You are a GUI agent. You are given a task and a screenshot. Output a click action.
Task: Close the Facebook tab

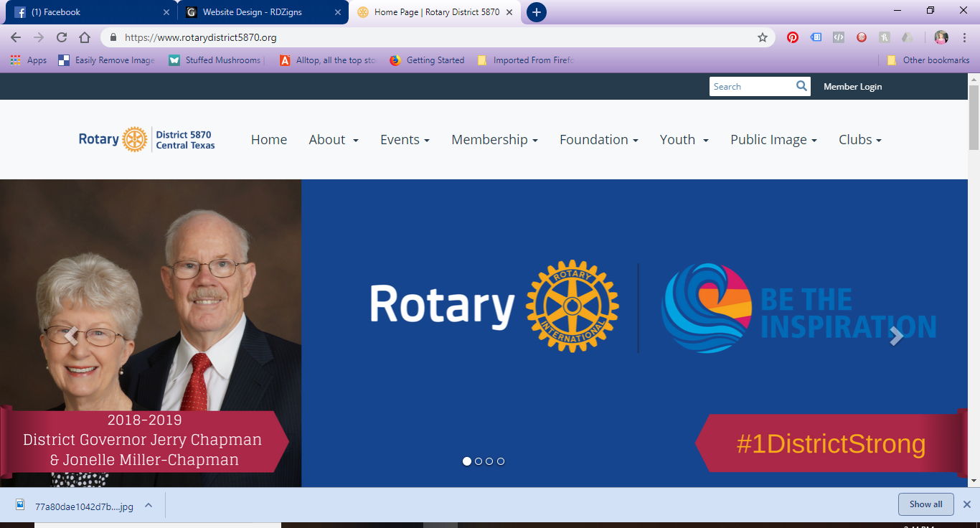(x=166, y=12)
